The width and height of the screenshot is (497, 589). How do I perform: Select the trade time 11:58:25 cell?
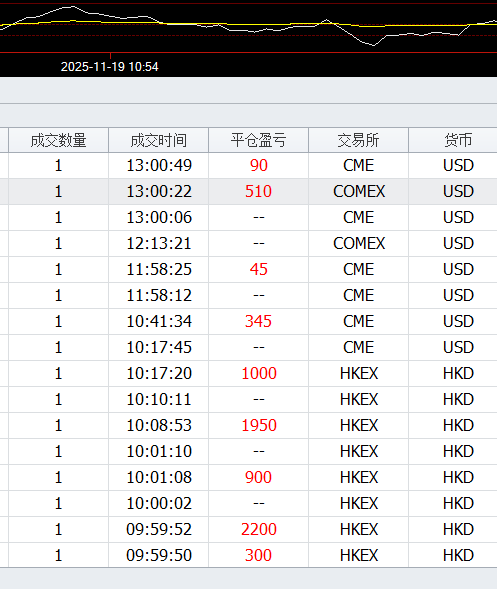159,269
